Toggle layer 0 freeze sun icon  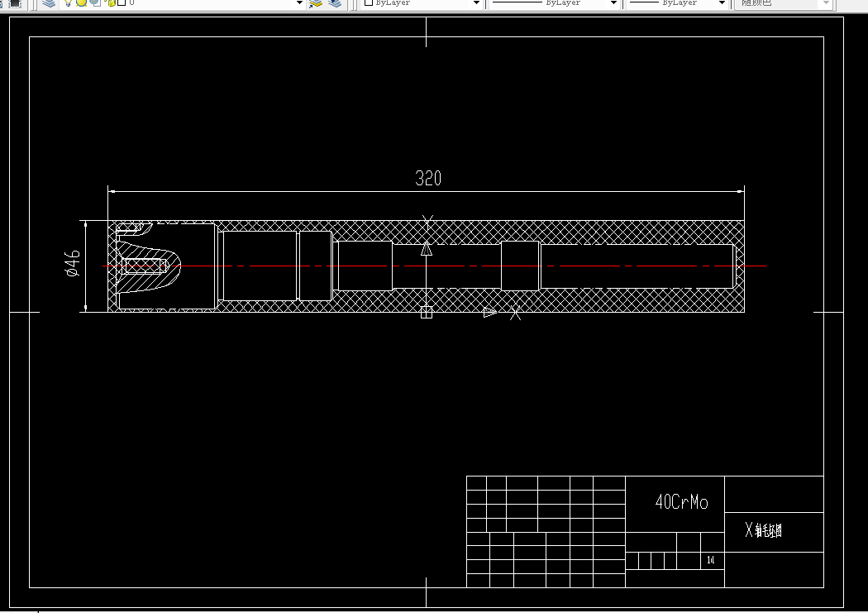(81, 2)
